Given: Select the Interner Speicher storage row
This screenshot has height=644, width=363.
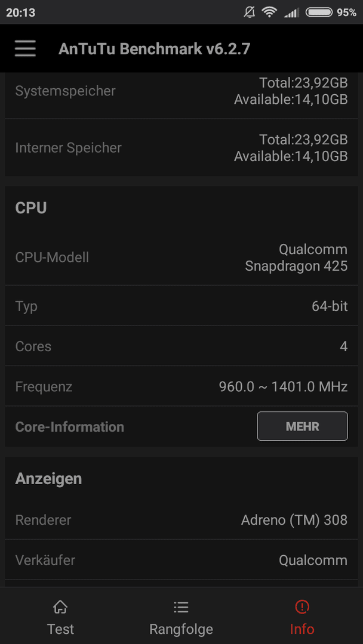Looking at the screenshot, I should pos(181,148).
